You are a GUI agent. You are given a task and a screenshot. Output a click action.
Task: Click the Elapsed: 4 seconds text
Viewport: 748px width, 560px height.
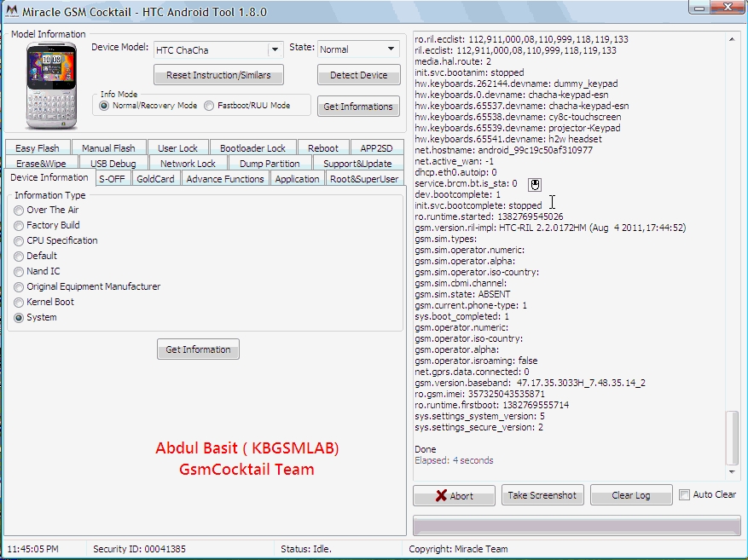454,460
